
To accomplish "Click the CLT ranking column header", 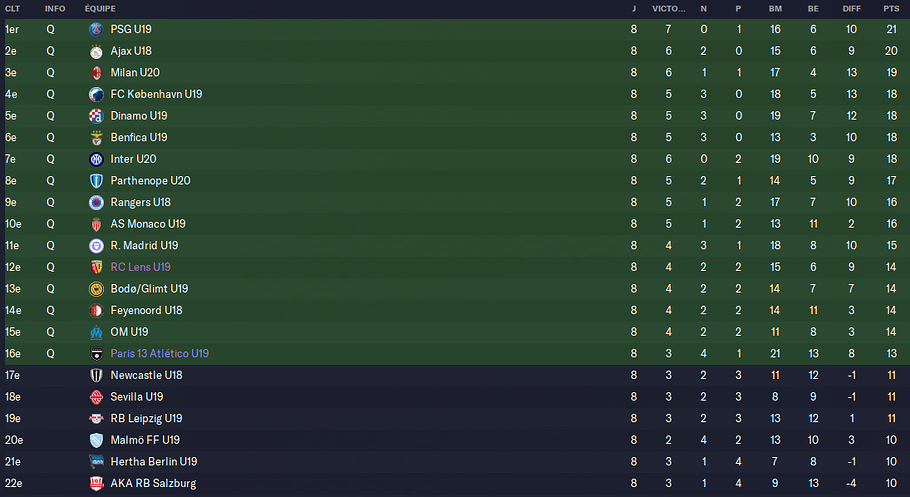I will (x=12, y=9).
